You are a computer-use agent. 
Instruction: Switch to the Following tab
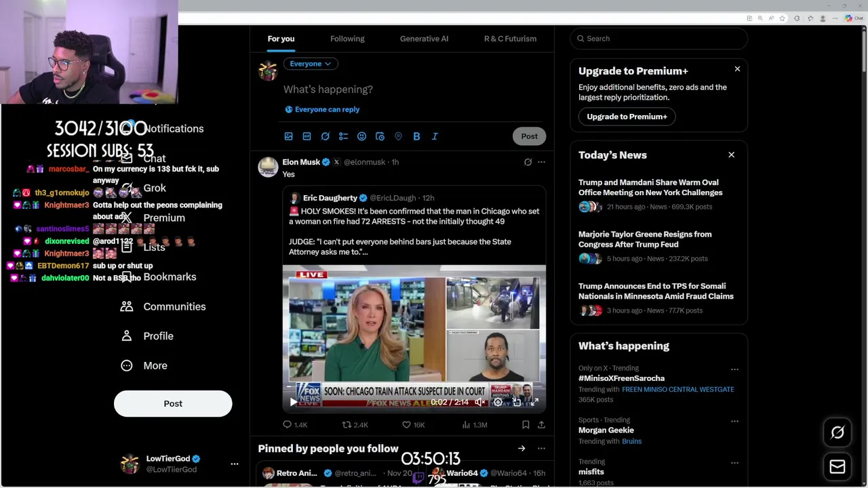coord(347,39)
